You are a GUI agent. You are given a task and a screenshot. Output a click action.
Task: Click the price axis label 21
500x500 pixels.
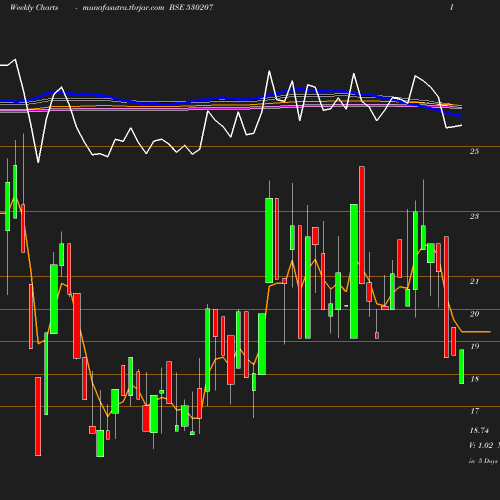pos(474,281)
